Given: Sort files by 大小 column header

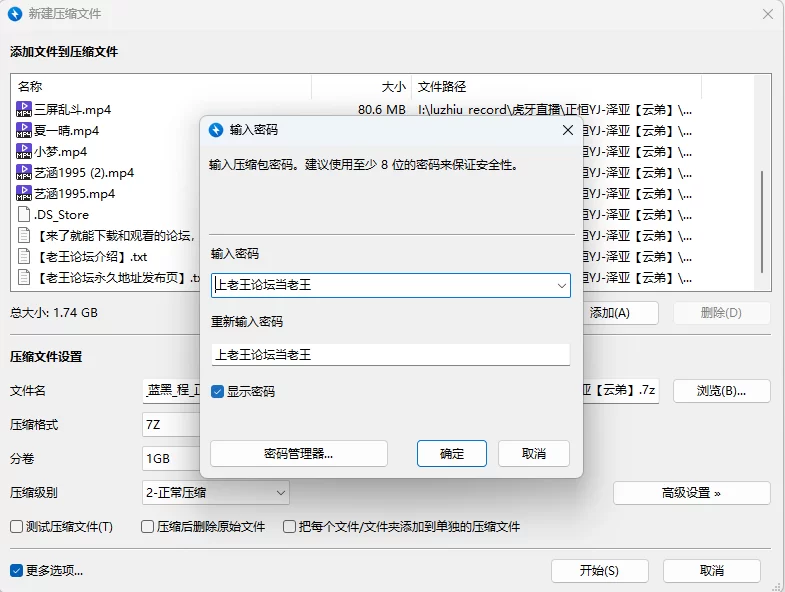Looking at the screenshot, I should [x=361, y=87].
